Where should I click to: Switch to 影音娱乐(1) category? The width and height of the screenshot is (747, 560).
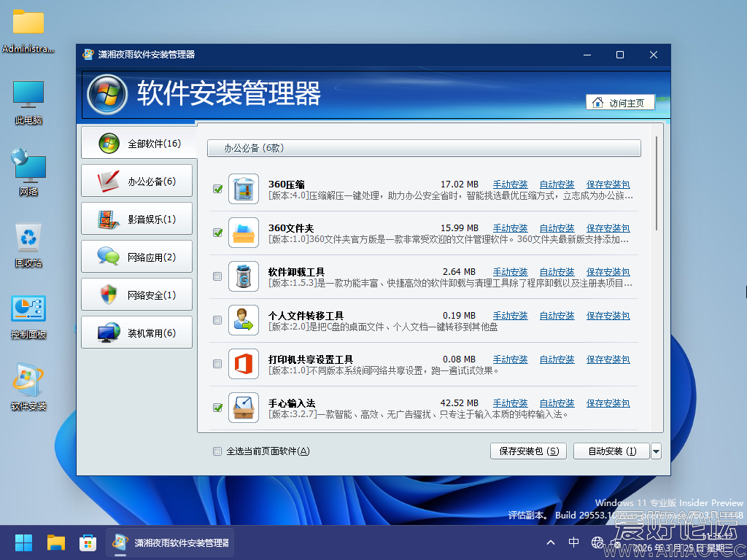136,219
